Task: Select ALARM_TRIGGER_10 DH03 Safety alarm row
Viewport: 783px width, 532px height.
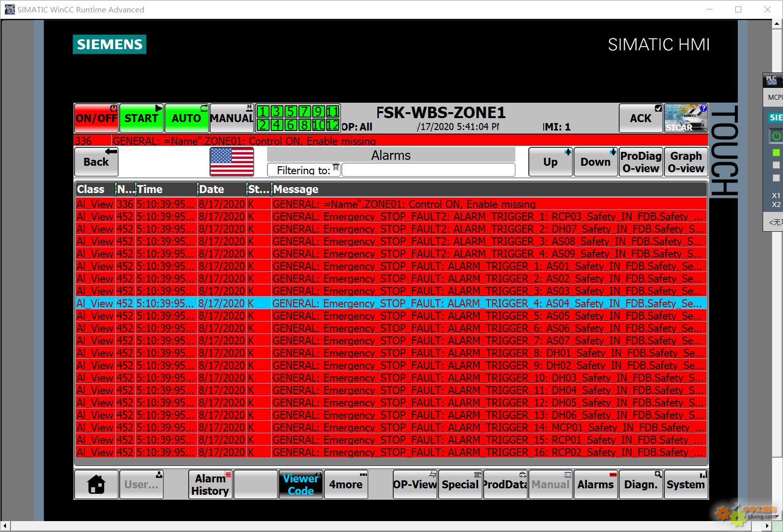Action: click(x=391, y=378)
